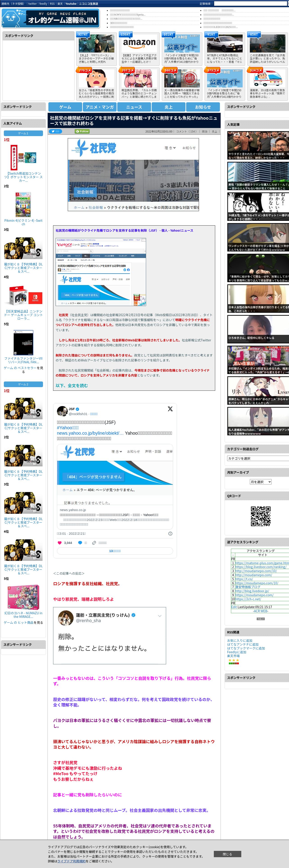Select the 炎上 navigation tab
Viewport: 289px width, 868px height.
tap(168, 107)
